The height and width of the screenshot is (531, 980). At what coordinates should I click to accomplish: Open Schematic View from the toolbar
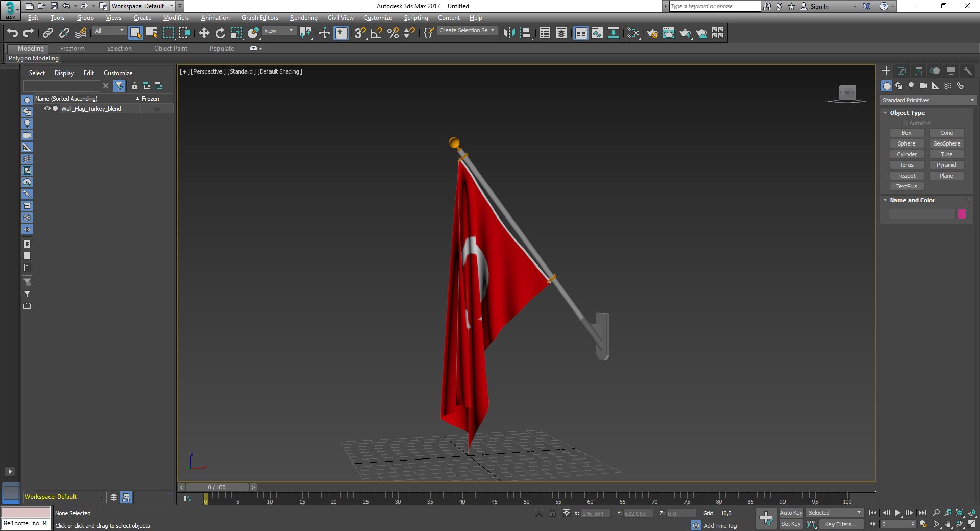tap(613, 33)
